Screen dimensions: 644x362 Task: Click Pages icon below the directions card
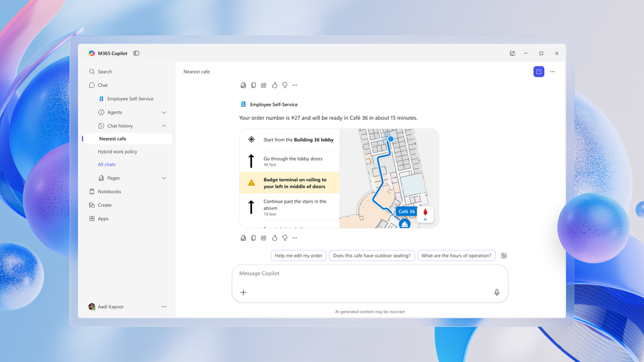243,238
